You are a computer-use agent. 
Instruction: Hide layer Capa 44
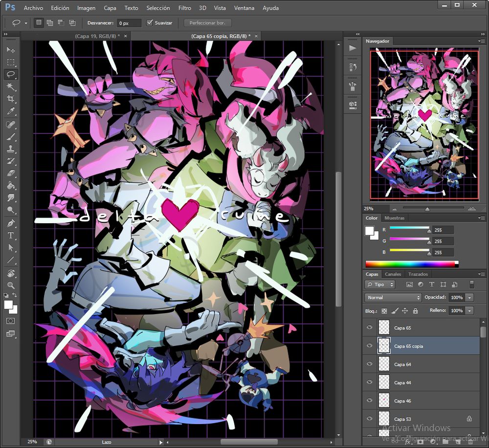tap(370, 382)
